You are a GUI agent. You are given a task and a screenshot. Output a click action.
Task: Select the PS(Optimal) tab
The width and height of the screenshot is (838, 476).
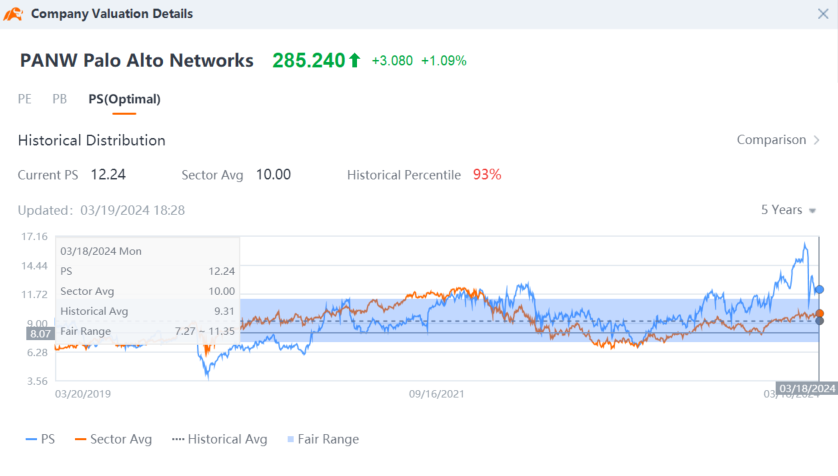[x=124, y=99]
